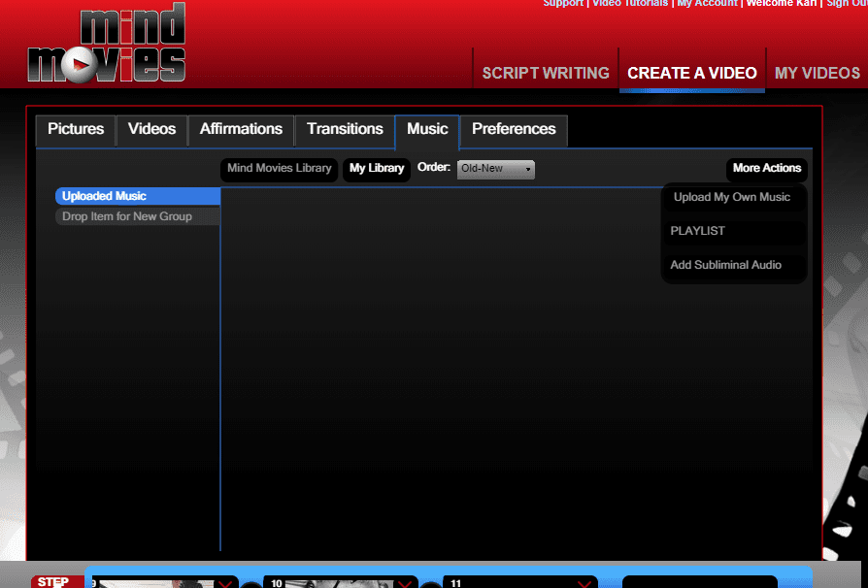The height and width of the screenshot is (588, 868).
Task: Open the Support link
Action: (562, 3)
